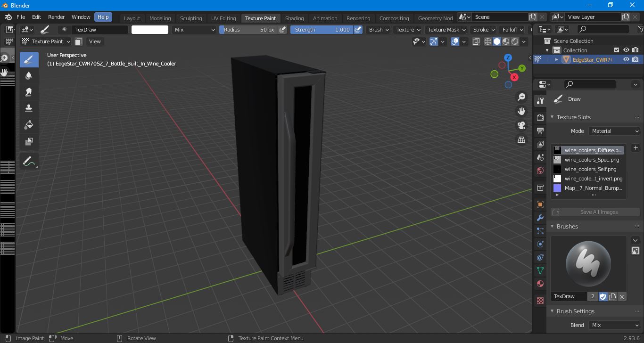The image size is (644, 343).
Task: Switch to rendered viewport shading
Action: (515, 41)
